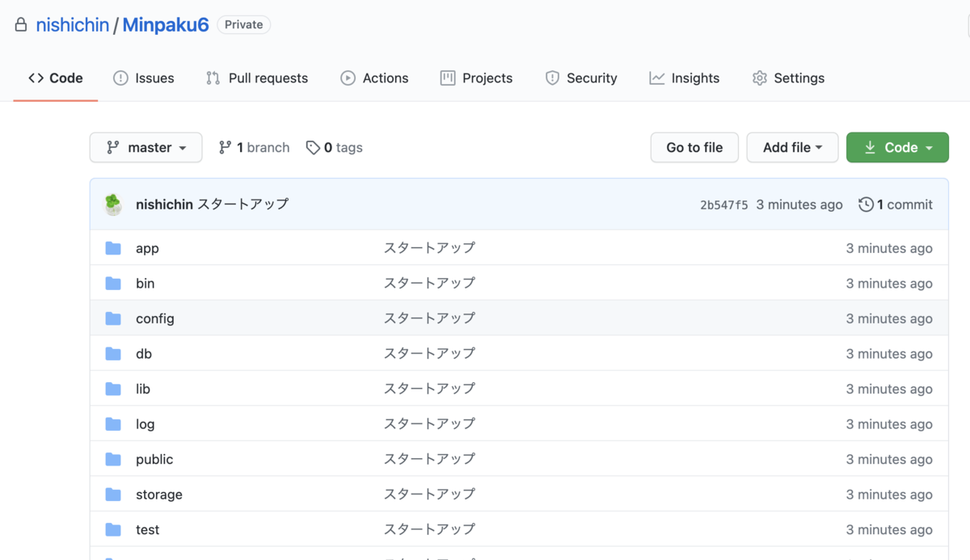Open the storage folder
The image size is (970, 560).
pyautogui.click(x=159, y=495)
